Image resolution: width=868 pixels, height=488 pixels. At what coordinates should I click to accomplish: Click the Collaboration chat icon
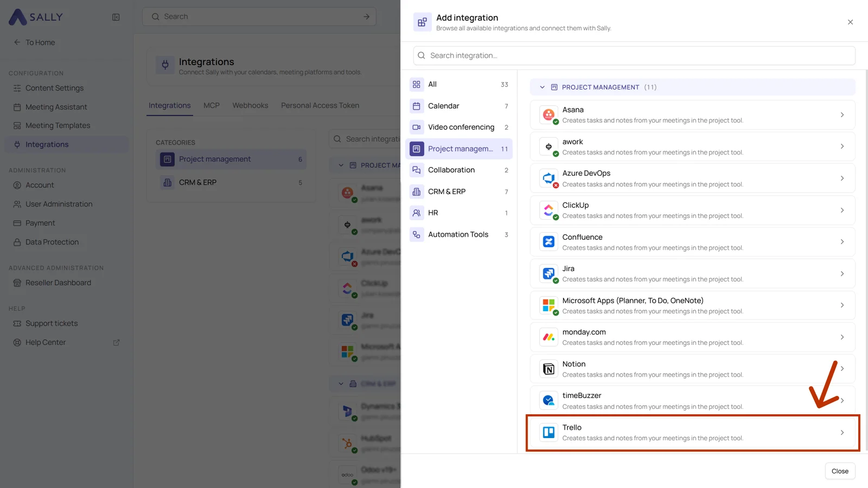click(417, 170)
